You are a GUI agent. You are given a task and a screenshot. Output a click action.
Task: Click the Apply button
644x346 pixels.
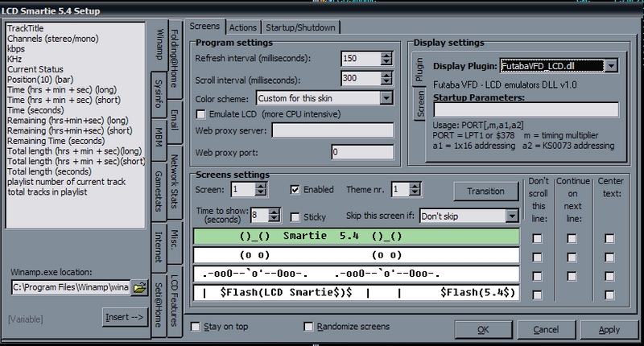pos(609,330)
